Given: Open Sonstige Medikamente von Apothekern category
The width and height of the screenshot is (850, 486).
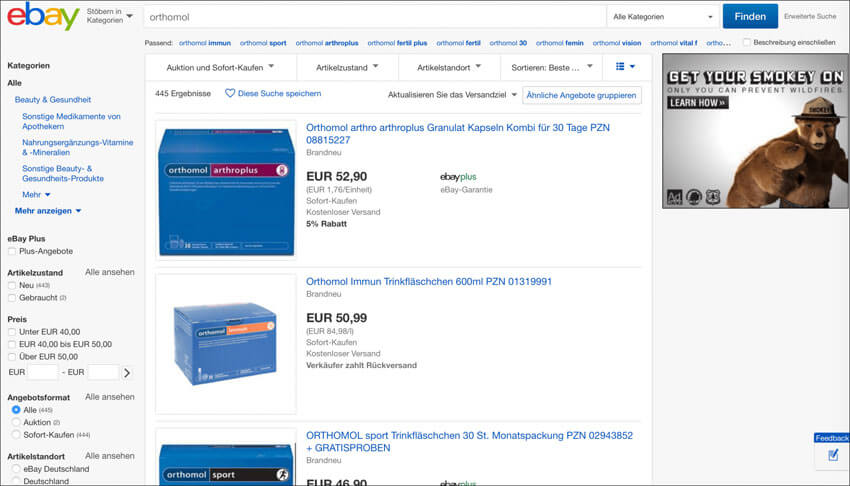Looking at the screenshot, I should click(x=71, y=121).
